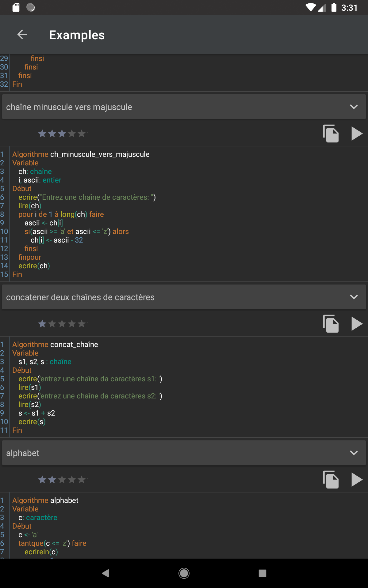Tap code line 's <- s1 + s2'
Screen dimensions: 368x588
37,413
